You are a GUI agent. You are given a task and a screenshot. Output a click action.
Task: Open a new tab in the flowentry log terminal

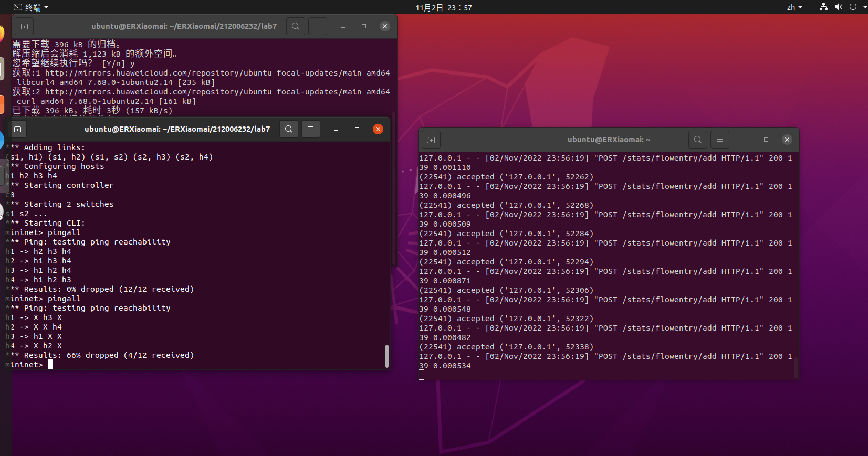431,140
